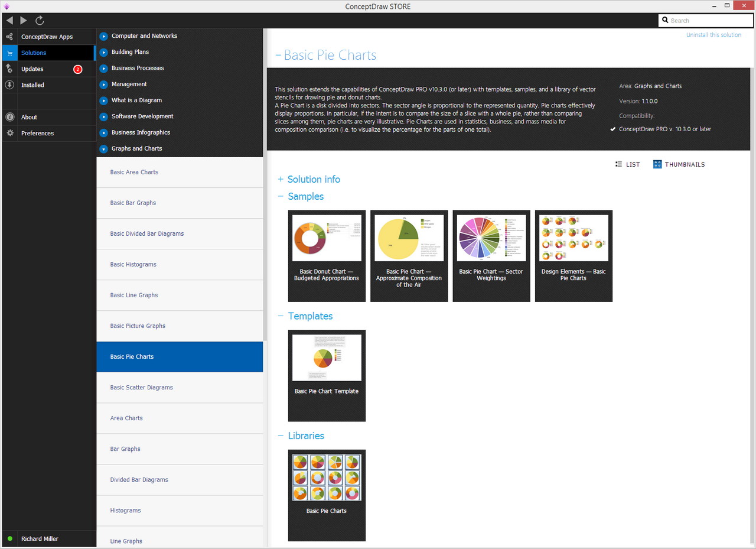
Task: Select Basic Scatter Diagrams solution
Action: (180, 387)
